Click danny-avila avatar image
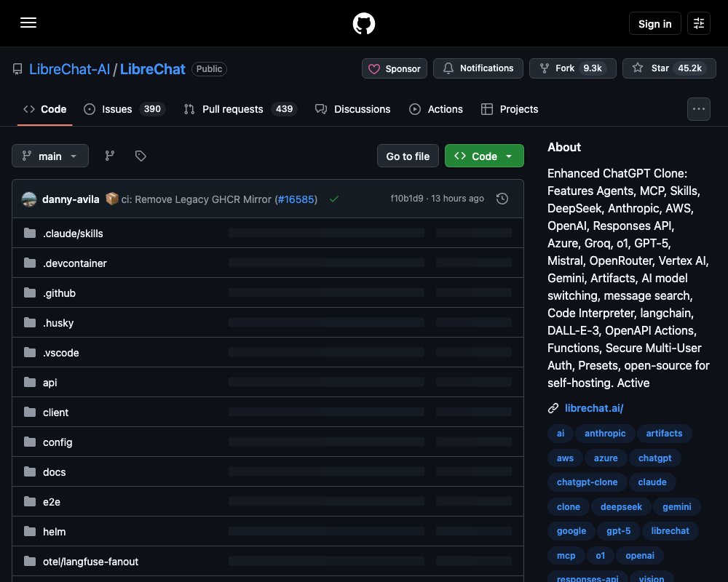The width and height of the screenshot is (728, 582). point(29,199)
